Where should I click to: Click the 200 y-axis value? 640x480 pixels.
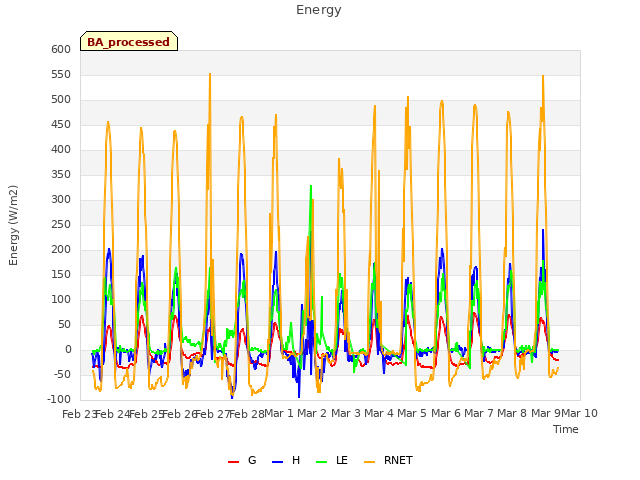pos(61,249)
